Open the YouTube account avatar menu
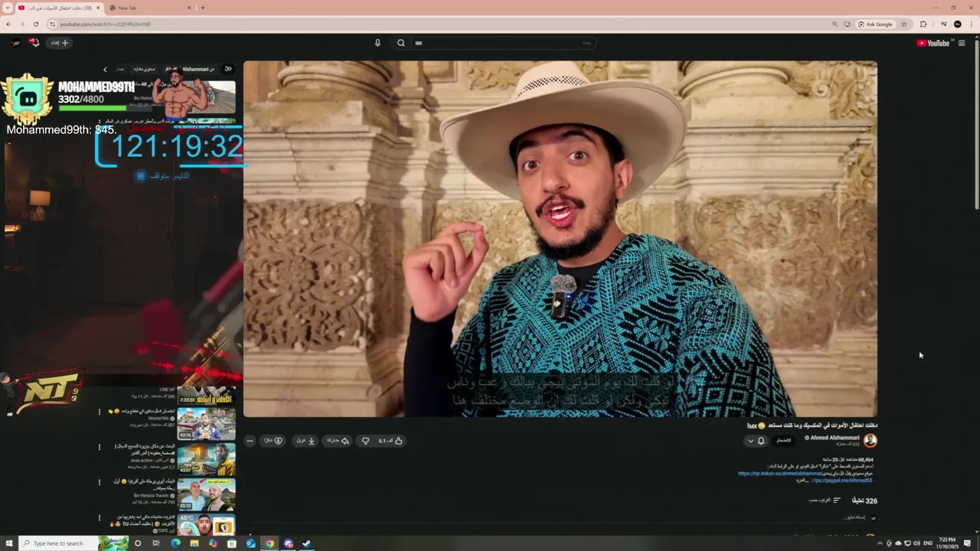The width and height of the screenshot is (980, 551). click(15, 43)
